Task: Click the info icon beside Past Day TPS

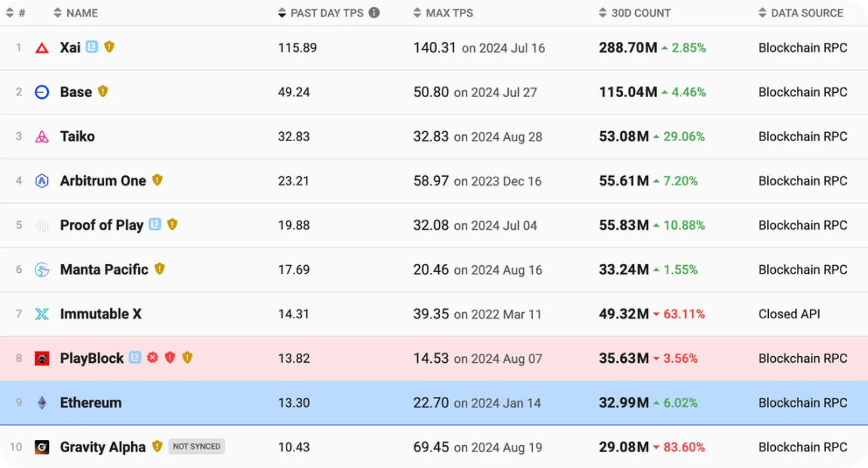Action: click(x=374, y=12)
